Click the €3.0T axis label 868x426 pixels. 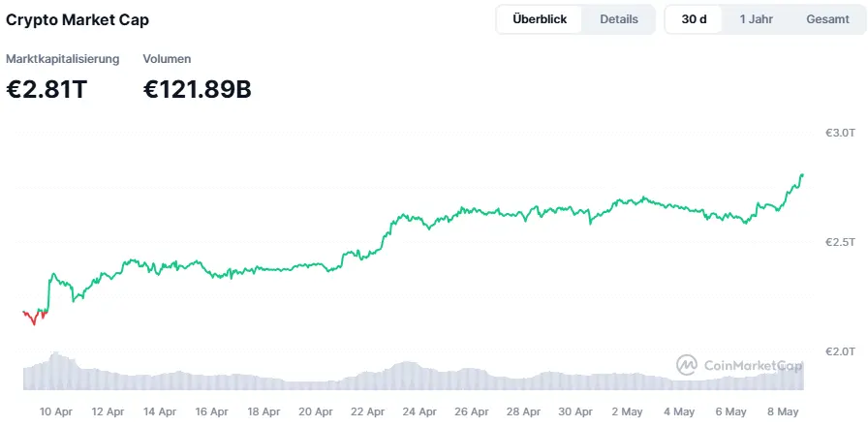(839, 133)
